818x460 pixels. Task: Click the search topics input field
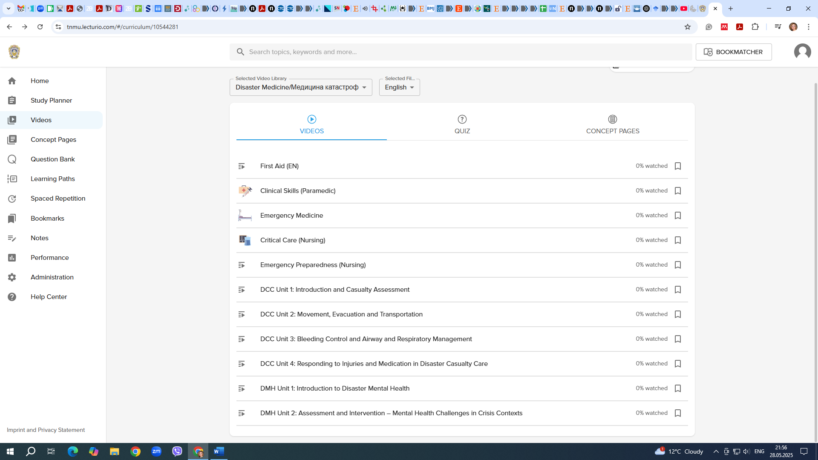(460, 52)
